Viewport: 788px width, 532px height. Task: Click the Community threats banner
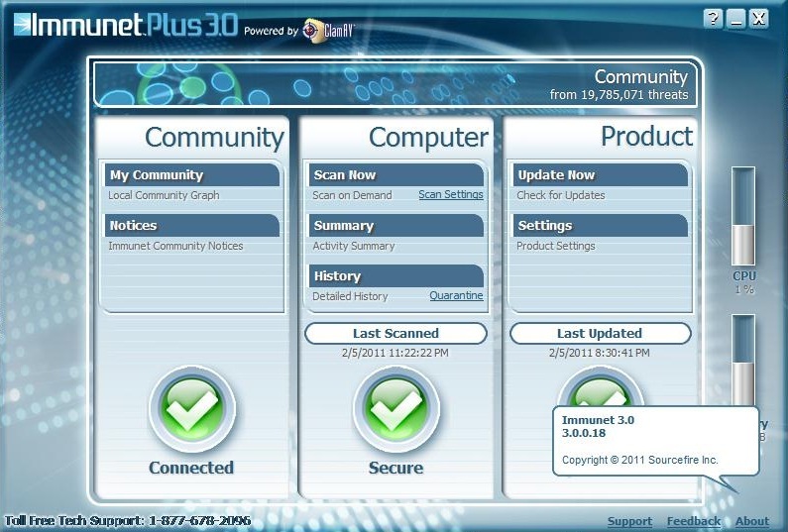[395, 84]
